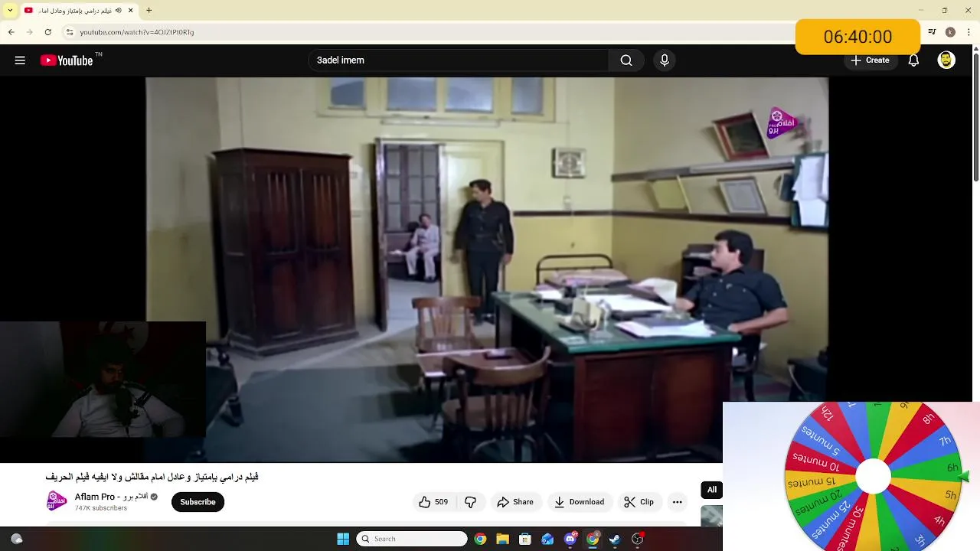Open YouTube notifications bell
This screenshot has height=551, width=980.
tap(913, 60)
